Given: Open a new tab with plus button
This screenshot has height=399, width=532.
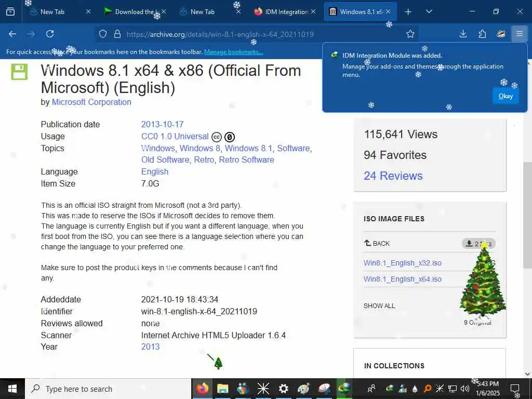Looking at the screenshot, I should point(408,12).
